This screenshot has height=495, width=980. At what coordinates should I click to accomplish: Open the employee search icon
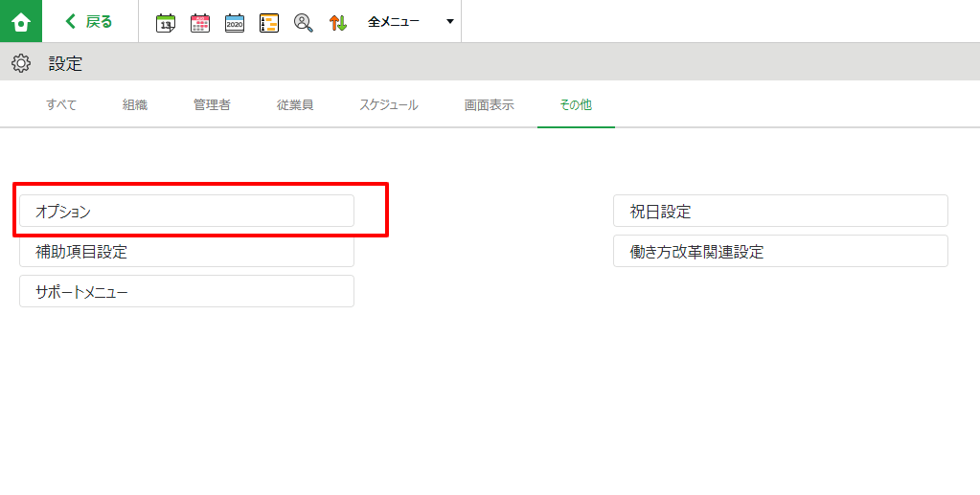pos(303,23)
